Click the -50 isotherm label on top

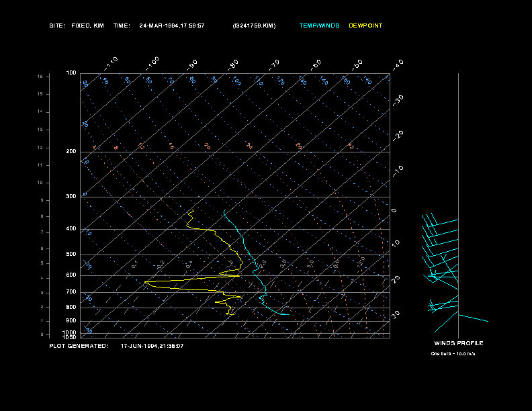(x=357, y=65)
